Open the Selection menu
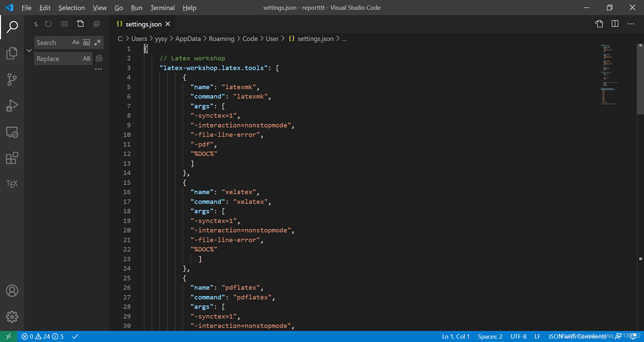Viewport: 644px width, 342px height. pos(71,7)
